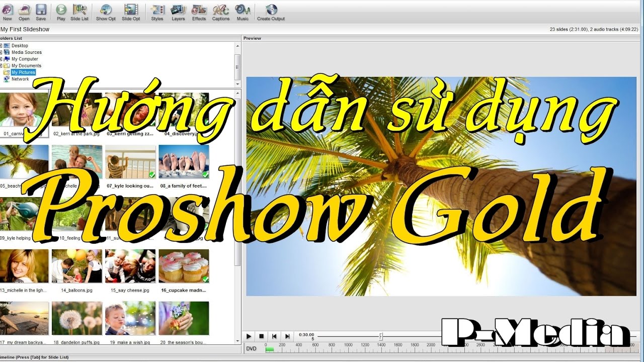Viewport: 644px width, 362px height.
Task: Stop the preview playback
Action: pos(262,336)
